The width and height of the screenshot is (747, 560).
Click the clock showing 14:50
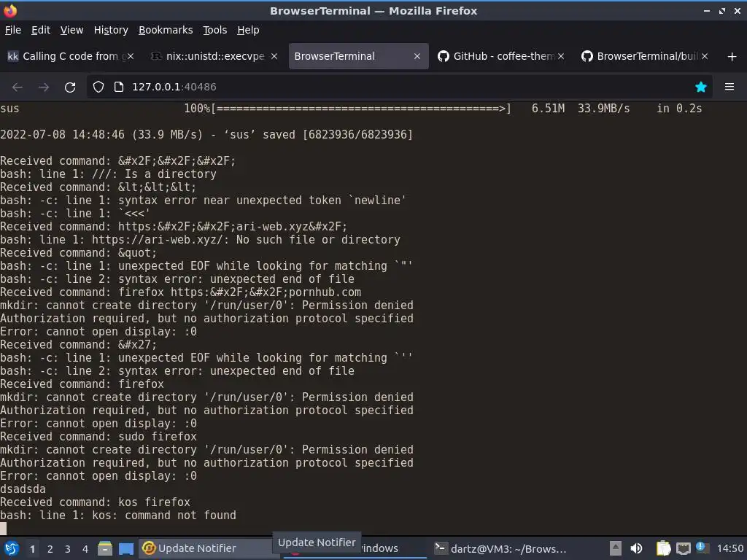tap(730, 548)
